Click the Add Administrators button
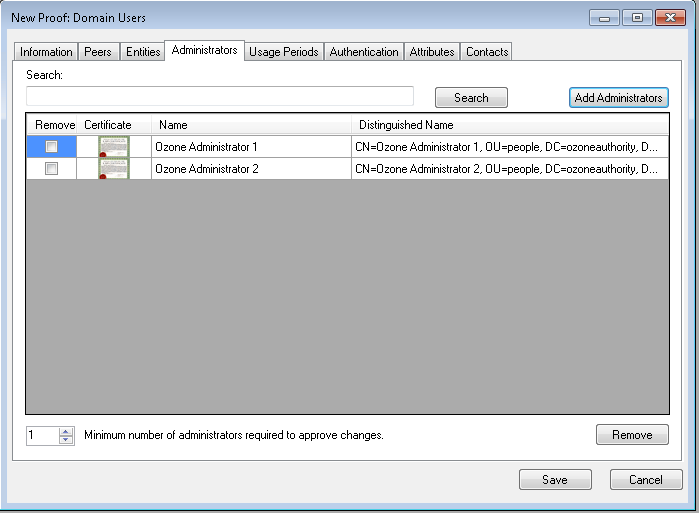Image resolution: width=699 pixels, height=513 pixels. pyautogui.click(x=618, y=98)
